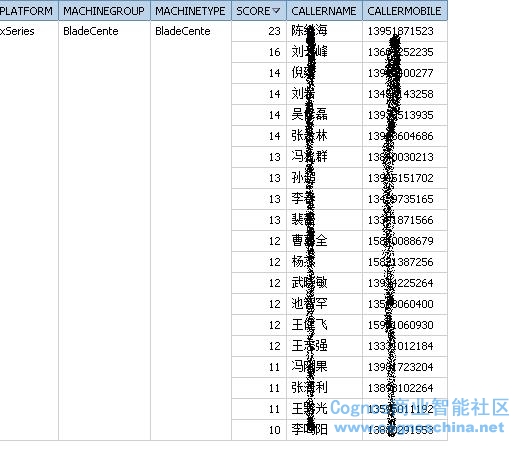
Task: Select the mobile number ending in 151702
Action: [400, 178]
